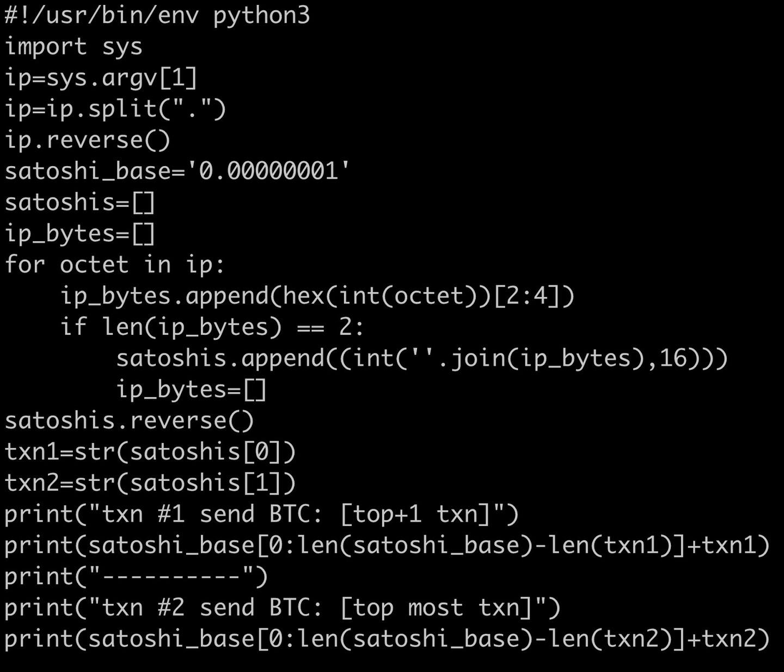Click the '0.00000001' string value
784x672 pixels.
(268, 171)
